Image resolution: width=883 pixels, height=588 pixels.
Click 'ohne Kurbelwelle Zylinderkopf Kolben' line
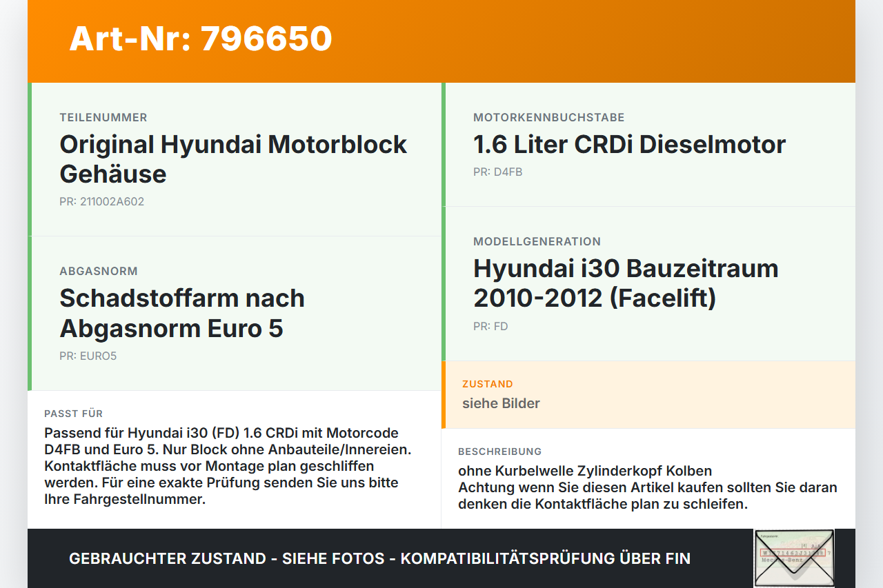click(585, 472)
